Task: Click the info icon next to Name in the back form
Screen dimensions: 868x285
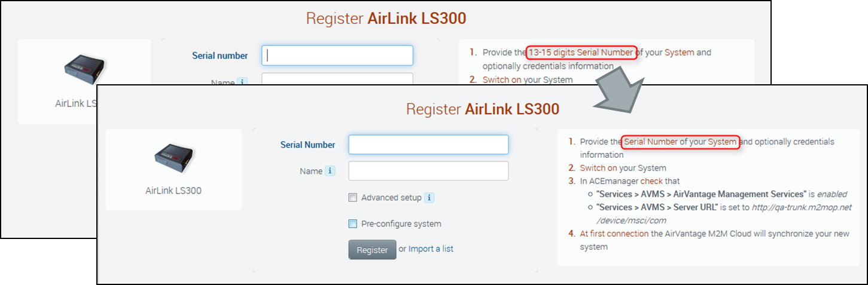Action: tap(242, 82)
